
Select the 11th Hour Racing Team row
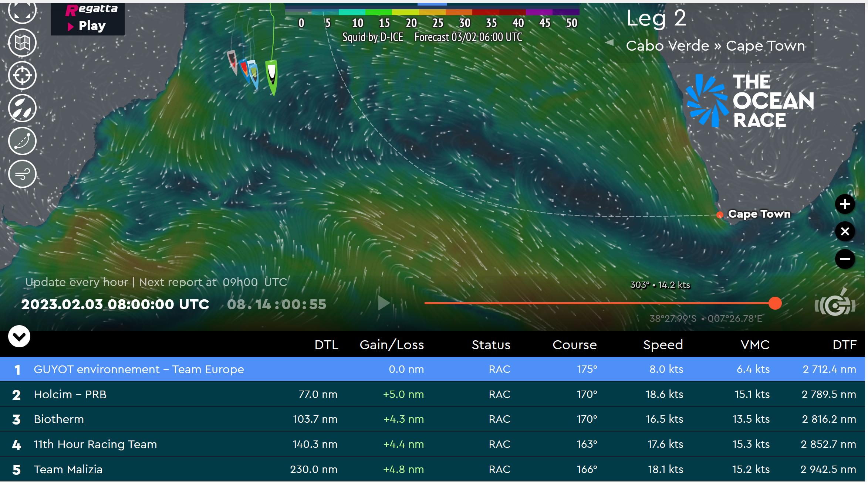433,444
